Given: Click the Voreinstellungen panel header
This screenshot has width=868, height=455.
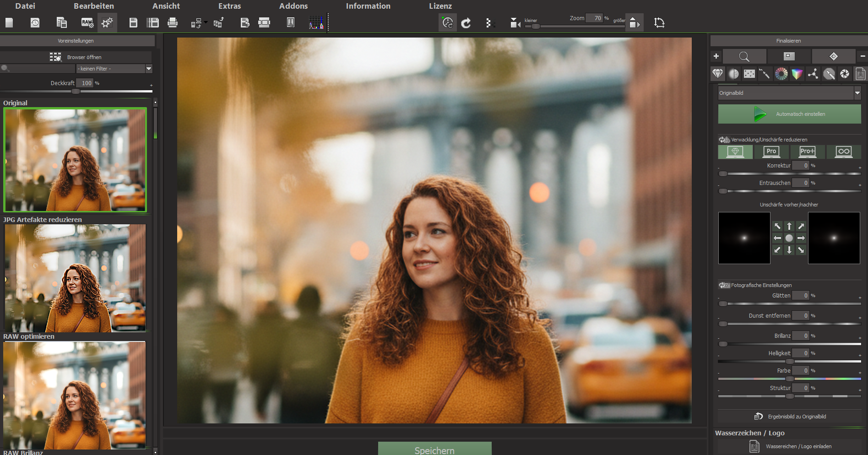Looking at the screenshot, I should (x=77, y=41).
